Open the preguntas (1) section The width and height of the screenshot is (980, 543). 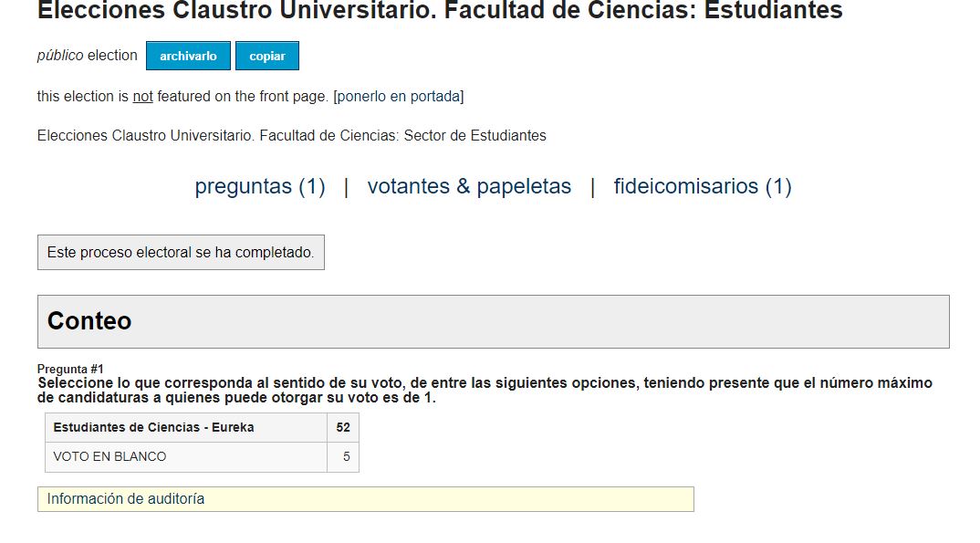(x=260, y=186)
